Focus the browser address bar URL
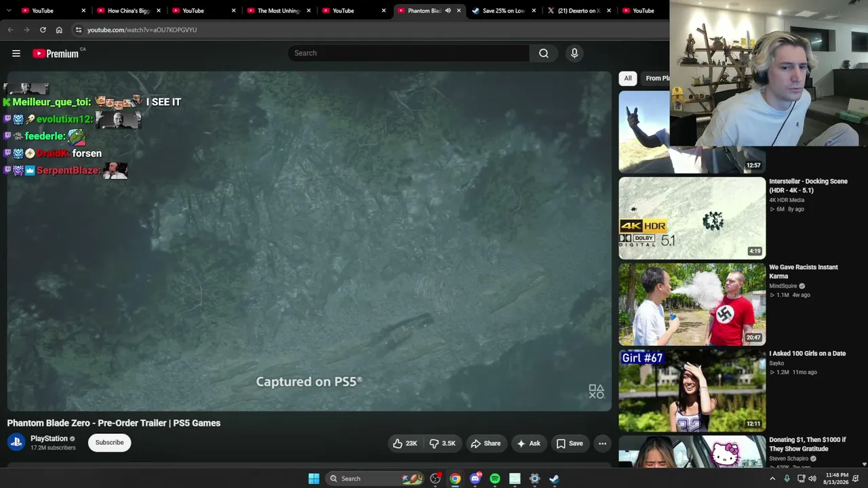The height and width of the screenshot is (488, 868). 142,30
